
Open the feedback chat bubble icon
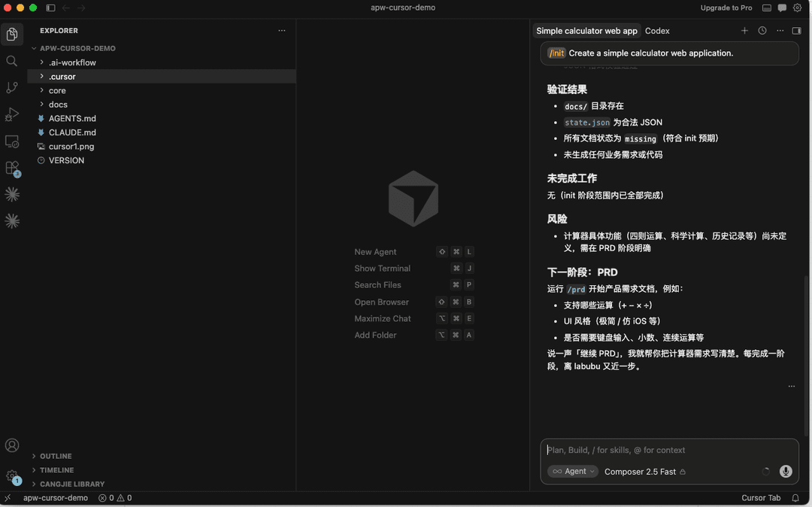(782, 8)
